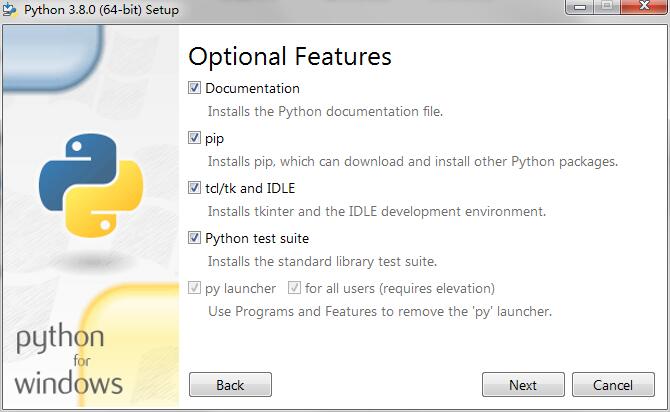Click the Programs and Features hint text
The height and width of the screenshot is (412, 670).
[x=379, y=311]
